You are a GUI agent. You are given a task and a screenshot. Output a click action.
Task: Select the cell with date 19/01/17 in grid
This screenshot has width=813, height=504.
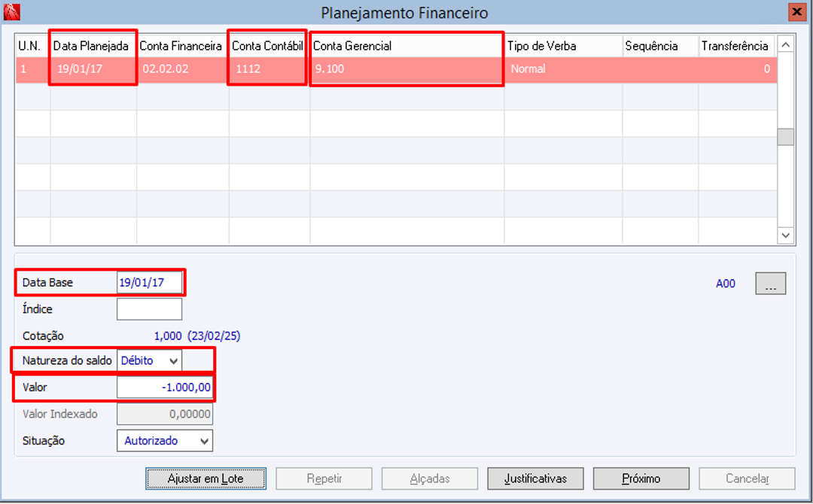pos(93,69)
